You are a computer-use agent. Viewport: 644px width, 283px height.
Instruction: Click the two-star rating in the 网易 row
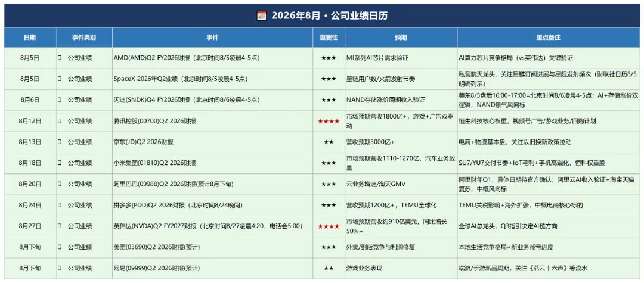point(329,268)
